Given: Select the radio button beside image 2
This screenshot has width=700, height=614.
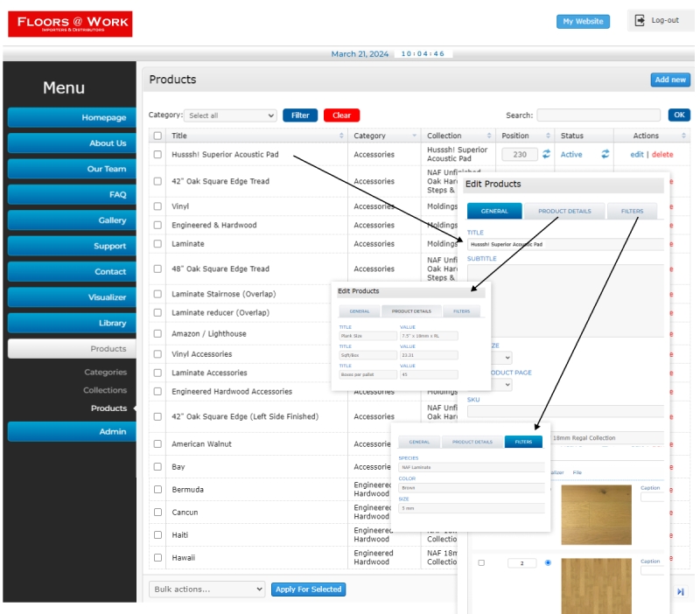Looking at the screenshot, I should pos(548,562).
